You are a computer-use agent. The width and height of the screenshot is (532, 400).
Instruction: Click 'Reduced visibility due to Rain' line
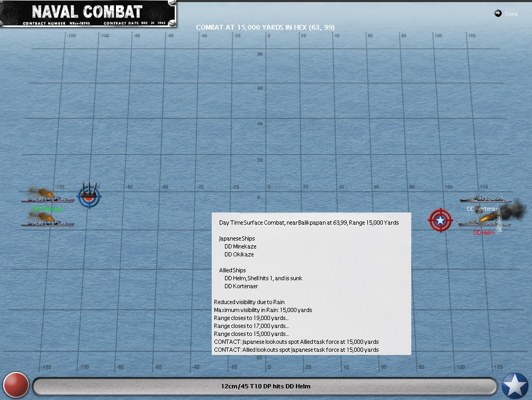point(249,302)
